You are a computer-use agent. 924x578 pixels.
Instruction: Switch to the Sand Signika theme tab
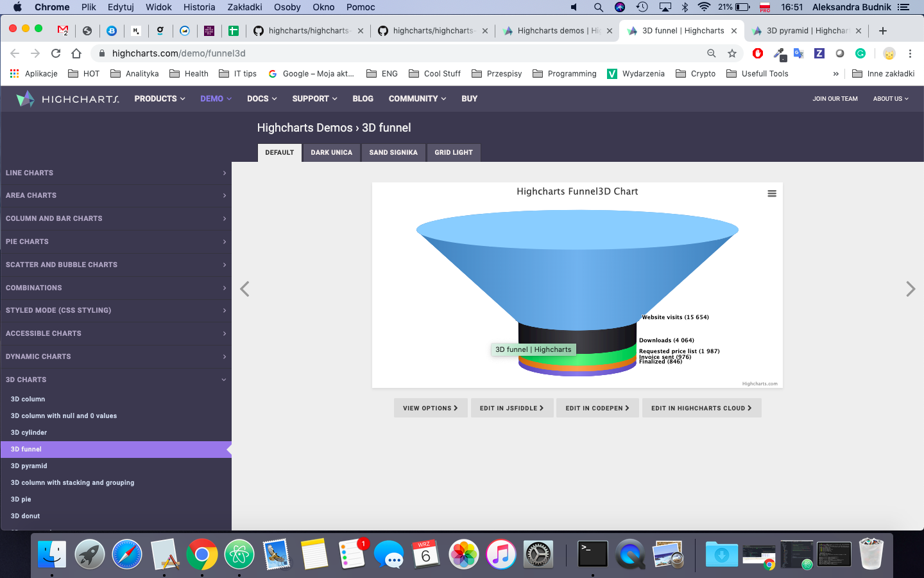[393, 153]
